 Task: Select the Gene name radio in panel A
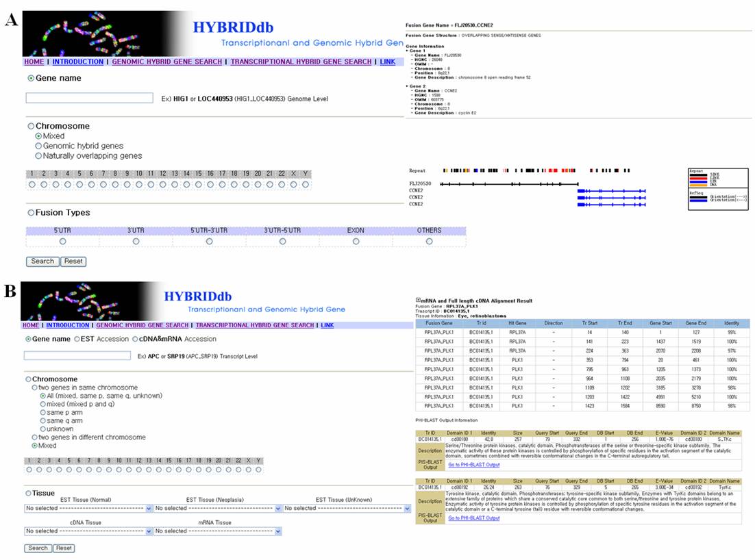[31, 78]
